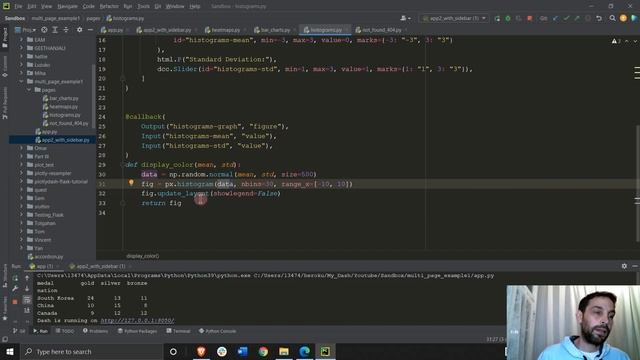Open the run configuration dropdown app2_with_sidebar
The image size is (640, 360).
454,18
